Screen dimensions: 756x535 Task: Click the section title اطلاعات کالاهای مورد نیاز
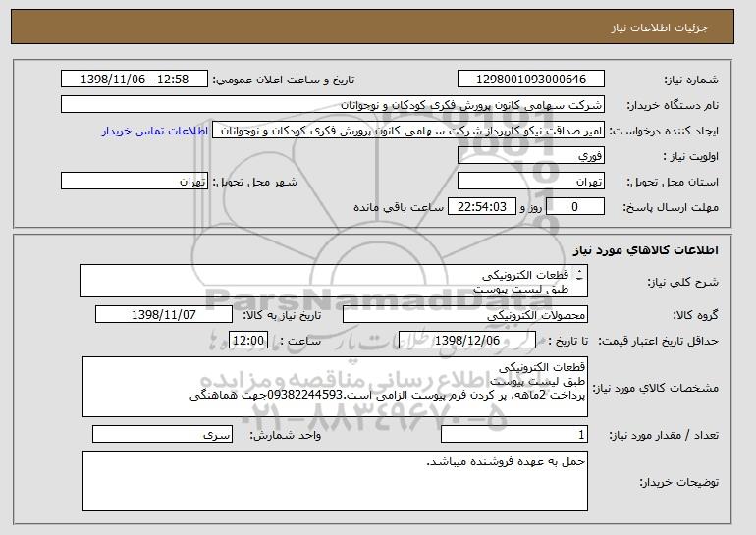pyautogui.click(x=646, y=250)
